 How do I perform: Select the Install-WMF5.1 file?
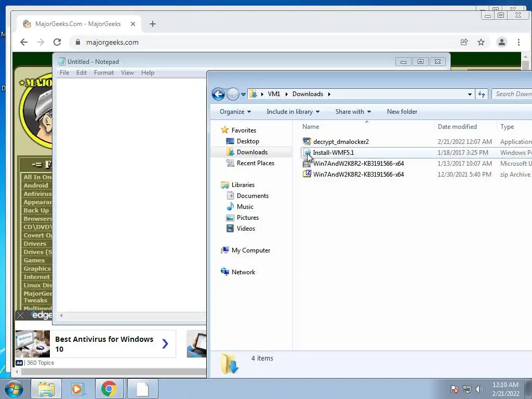click(x=333, y=153)
